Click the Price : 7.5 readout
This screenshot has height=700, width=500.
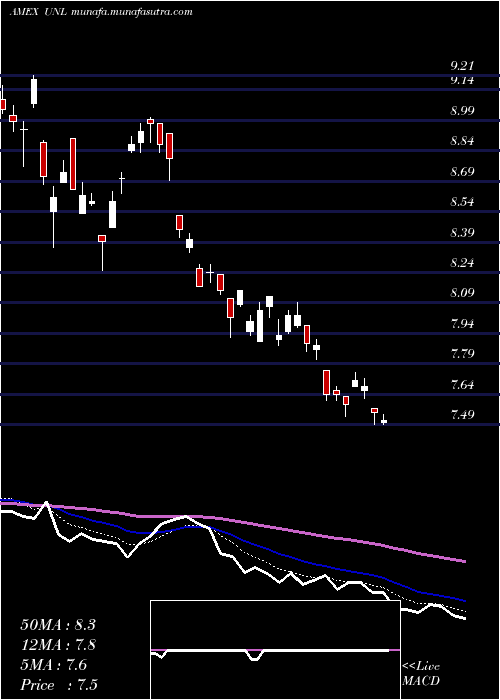click(59, 685)
